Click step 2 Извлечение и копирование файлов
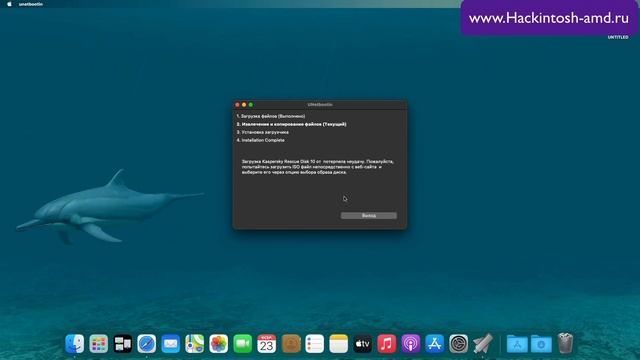 pos(291,124)
